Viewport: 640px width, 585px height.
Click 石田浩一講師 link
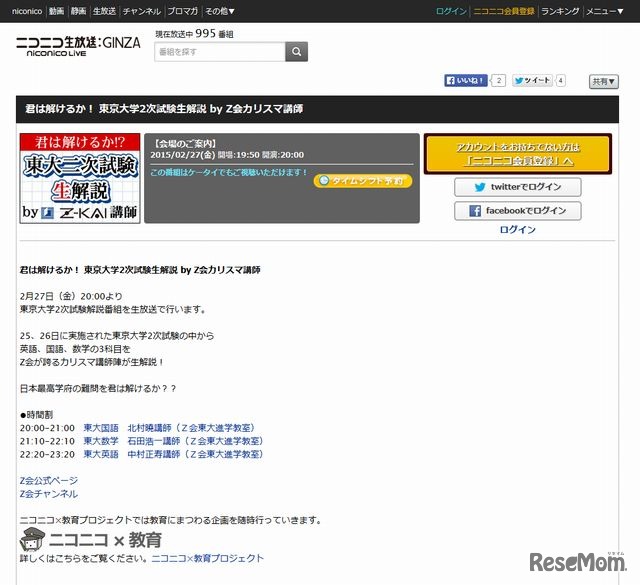pos(154,441)
